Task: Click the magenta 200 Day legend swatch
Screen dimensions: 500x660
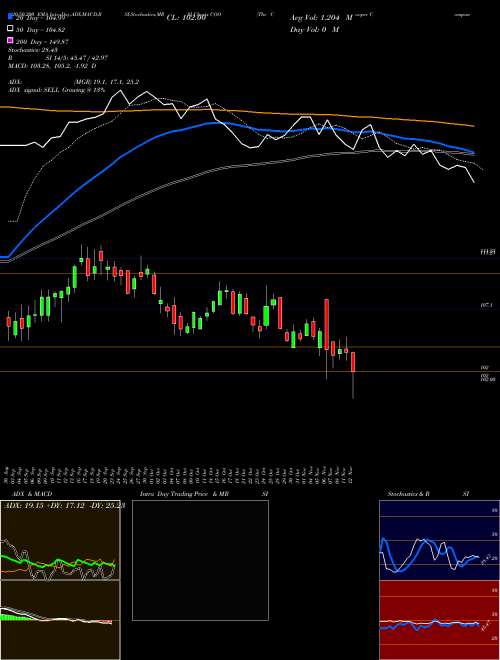Action: (x=11, y=41)
